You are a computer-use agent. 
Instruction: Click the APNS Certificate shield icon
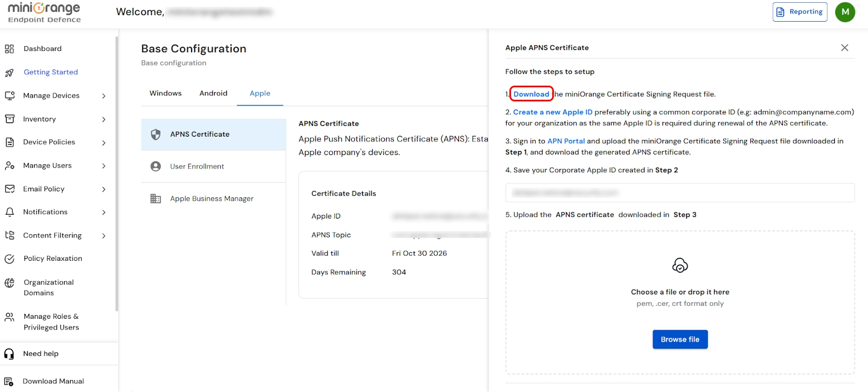[156, 134]
